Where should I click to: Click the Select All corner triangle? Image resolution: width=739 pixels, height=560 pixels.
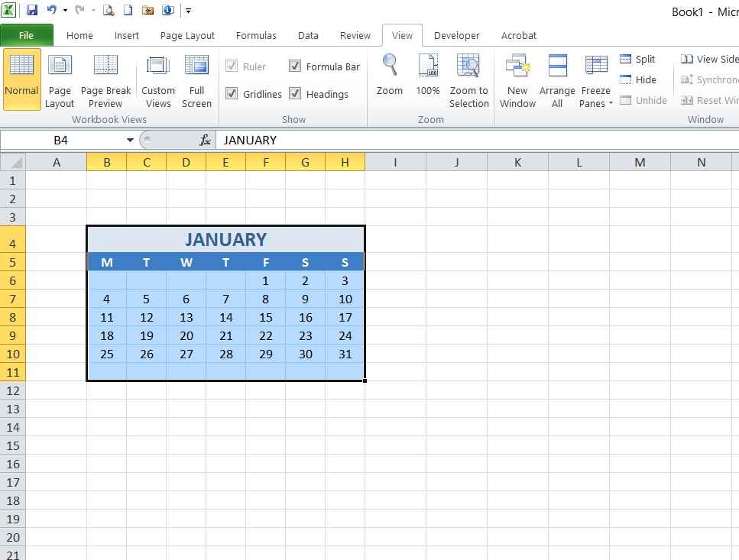pos(13,162)
